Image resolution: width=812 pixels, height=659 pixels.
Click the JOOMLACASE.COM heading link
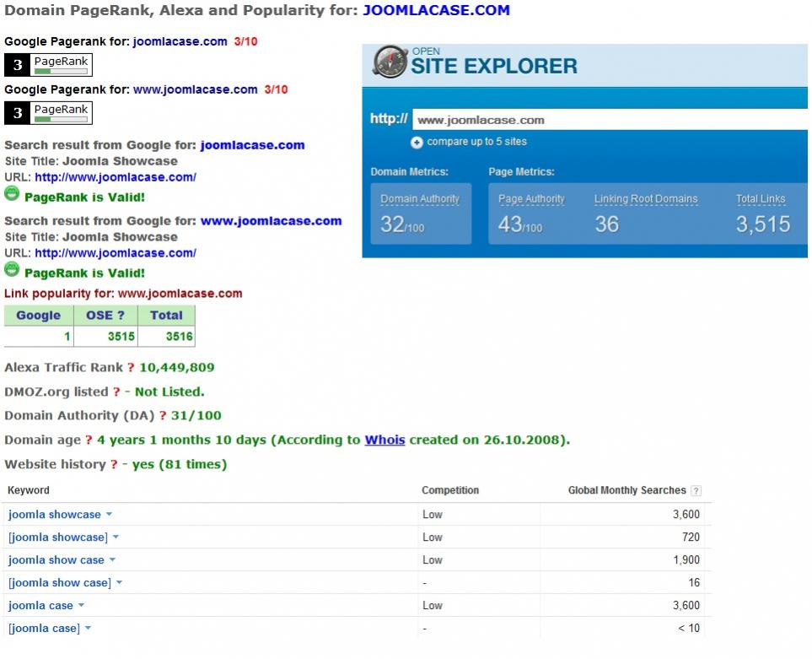pyautogui.click(x=436, y=10)
